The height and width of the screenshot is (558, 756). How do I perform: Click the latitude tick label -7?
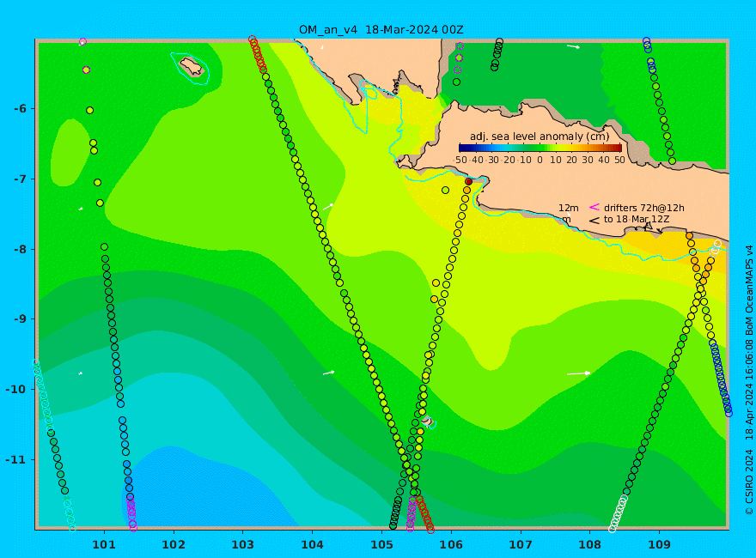20,179
